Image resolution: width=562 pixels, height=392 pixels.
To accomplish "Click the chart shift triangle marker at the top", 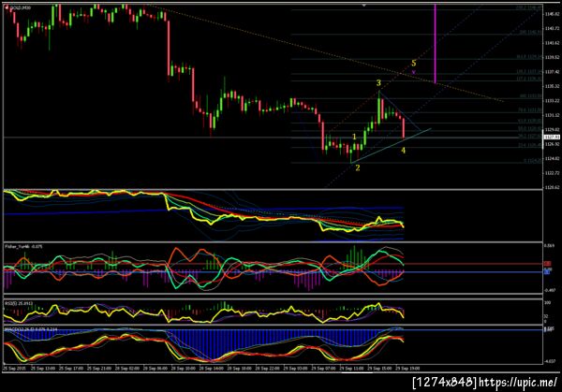I will 364,6.
